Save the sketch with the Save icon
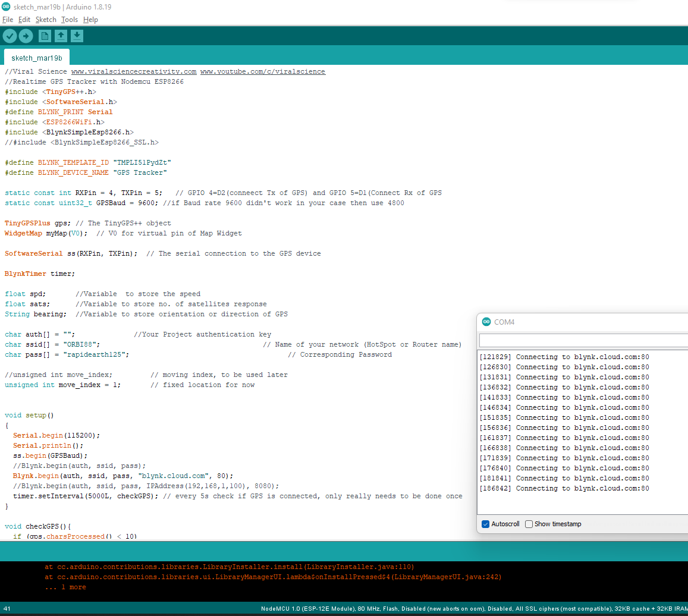 point(77,36)
